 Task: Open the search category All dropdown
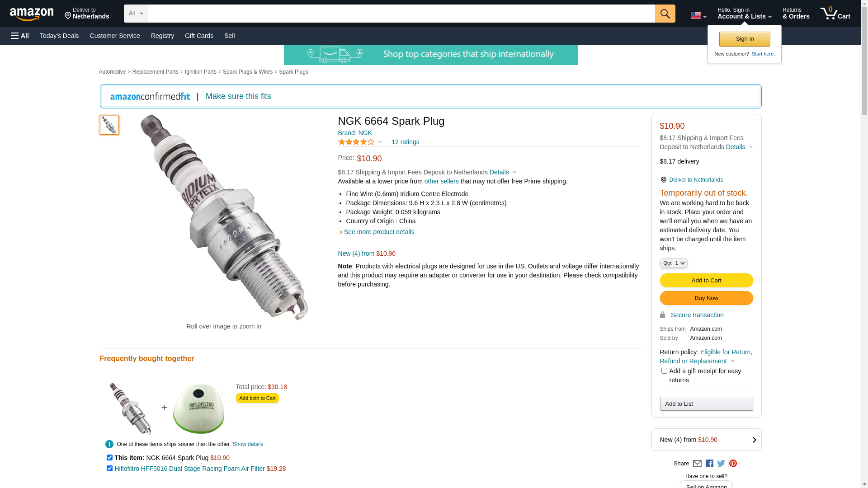point(135,14)
